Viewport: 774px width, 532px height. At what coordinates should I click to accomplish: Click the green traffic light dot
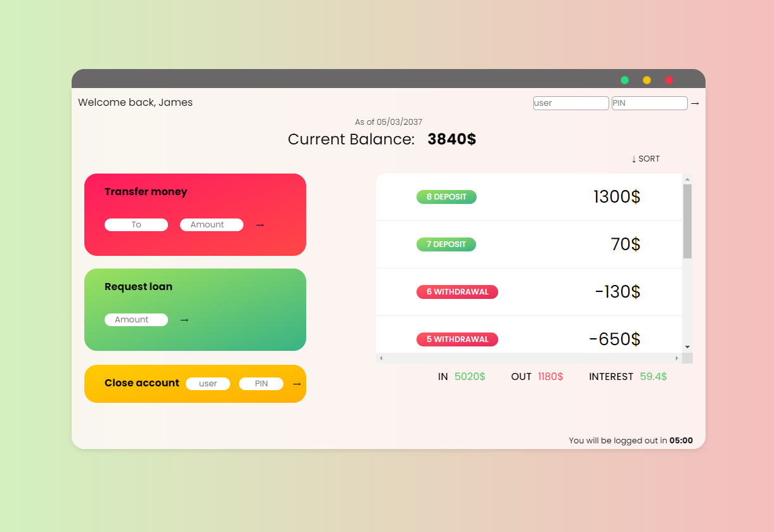[x=624, y=80]
